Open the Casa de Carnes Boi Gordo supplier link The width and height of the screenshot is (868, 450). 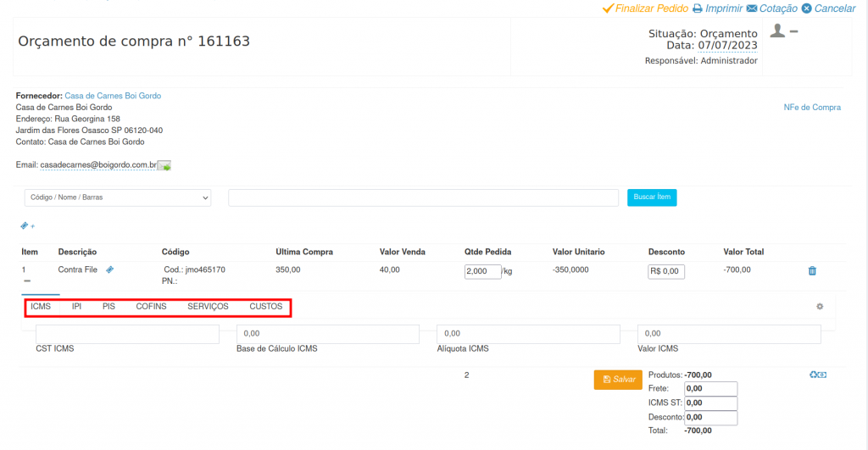click(113, 96)
